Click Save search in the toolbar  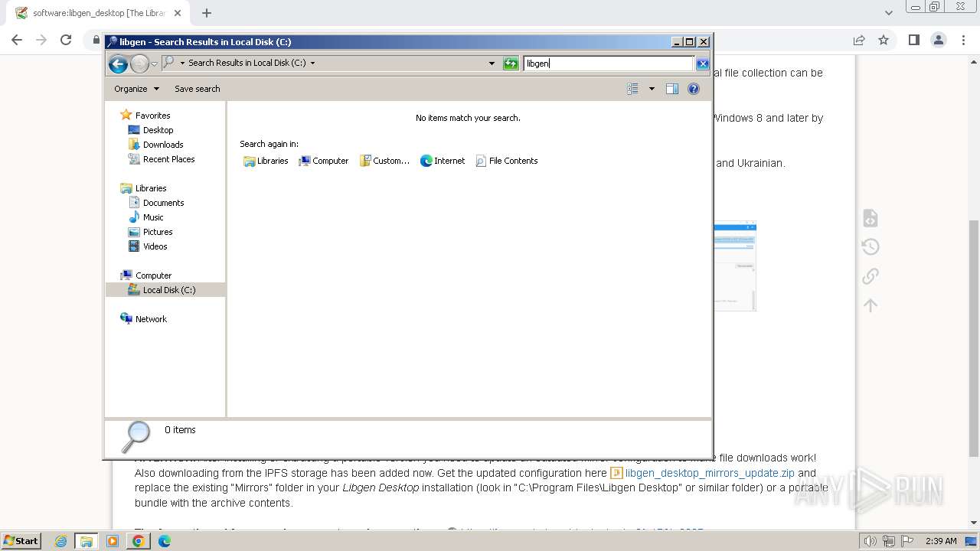tap(198, 89)
